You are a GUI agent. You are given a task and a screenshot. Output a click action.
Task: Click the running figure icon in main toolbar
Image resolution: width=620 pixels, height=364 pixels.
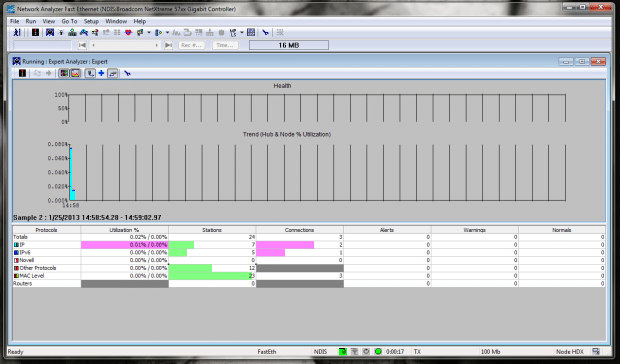(17, 32)
